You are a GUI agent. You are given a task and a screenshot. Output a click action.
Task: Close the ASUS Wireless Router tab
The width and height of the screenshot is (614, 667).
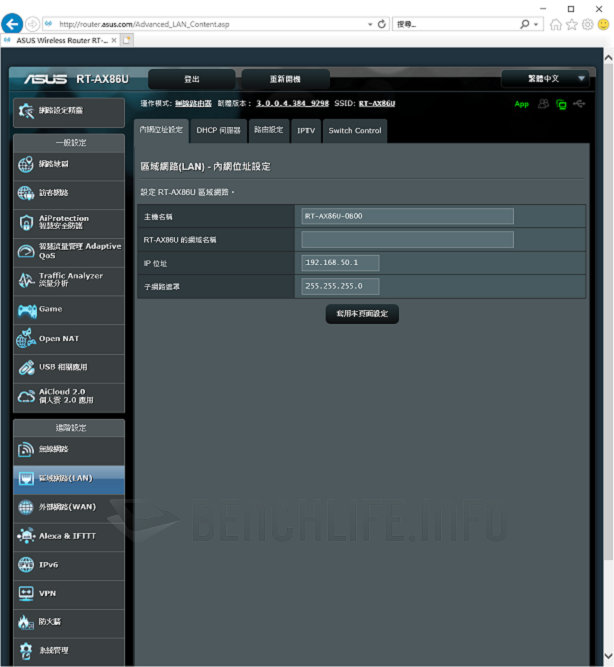tap(114, 41)
